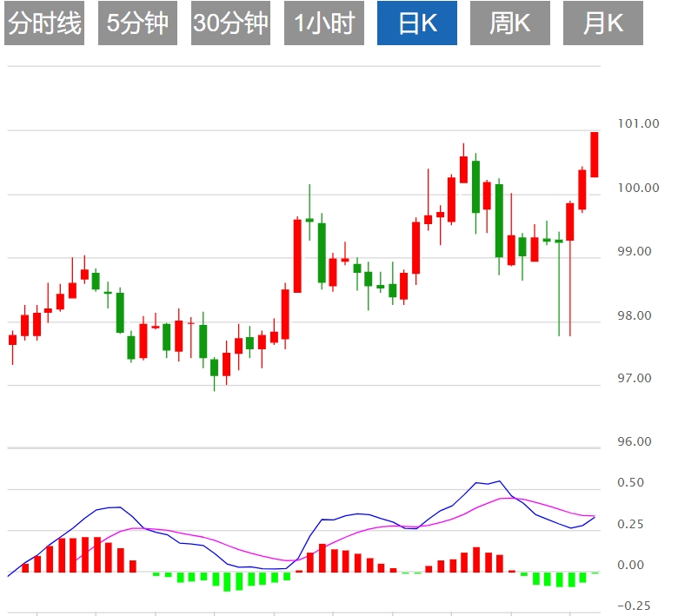Click the 101.00 price axis label
This screenshot has height=616, width=678.
click(x=638, y=123)
